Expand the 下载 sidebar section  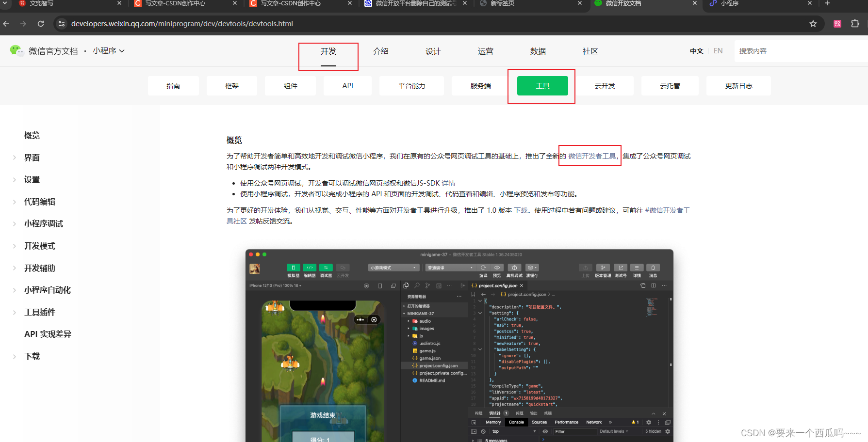[32, 356]
